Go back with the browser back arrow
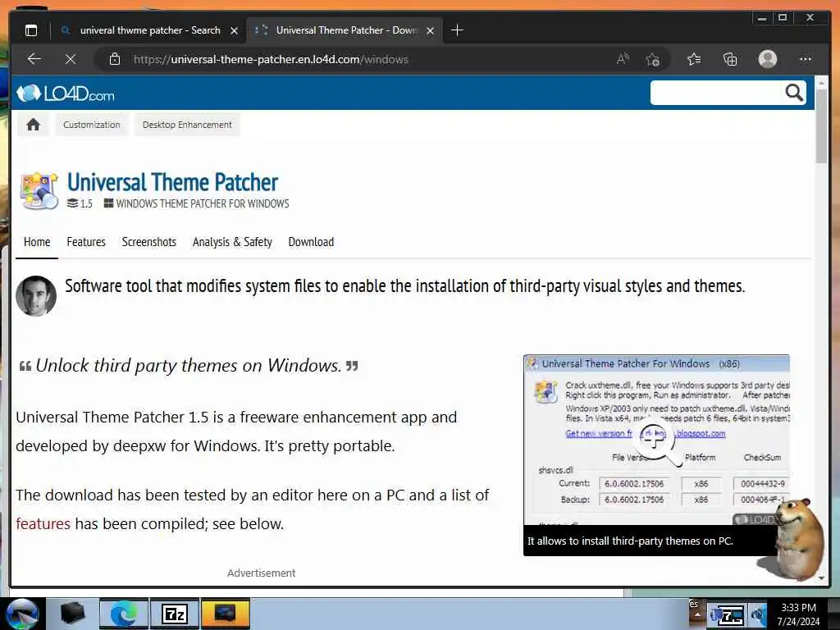 [34, 59]
